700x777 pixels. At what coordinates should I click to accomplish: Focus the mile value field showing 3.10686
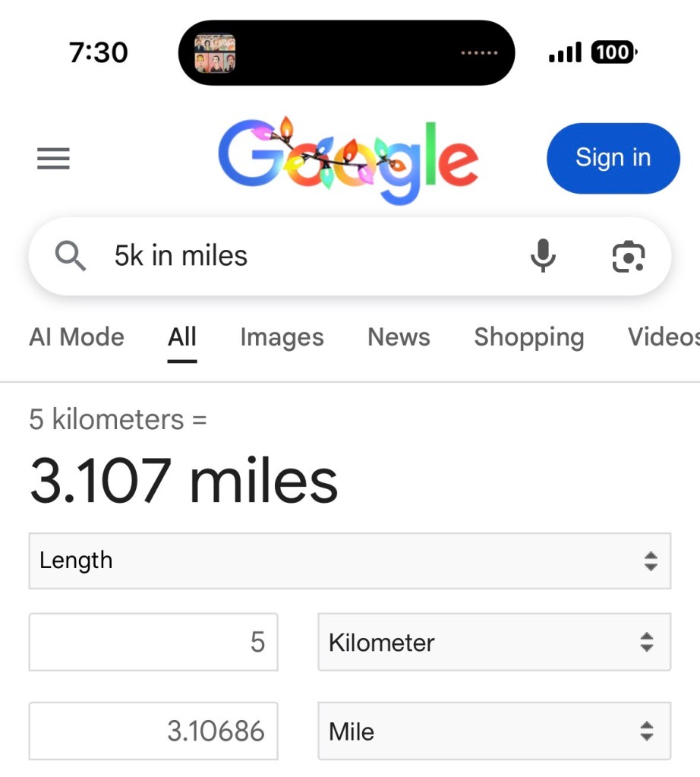[153, 731]
